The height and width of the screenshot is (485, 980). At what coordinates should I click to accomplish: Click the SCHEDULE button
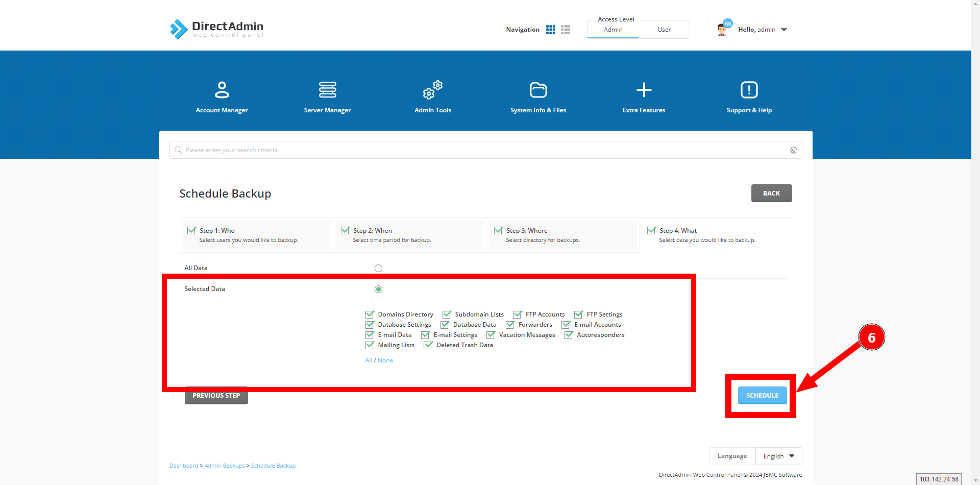point(762,396)
